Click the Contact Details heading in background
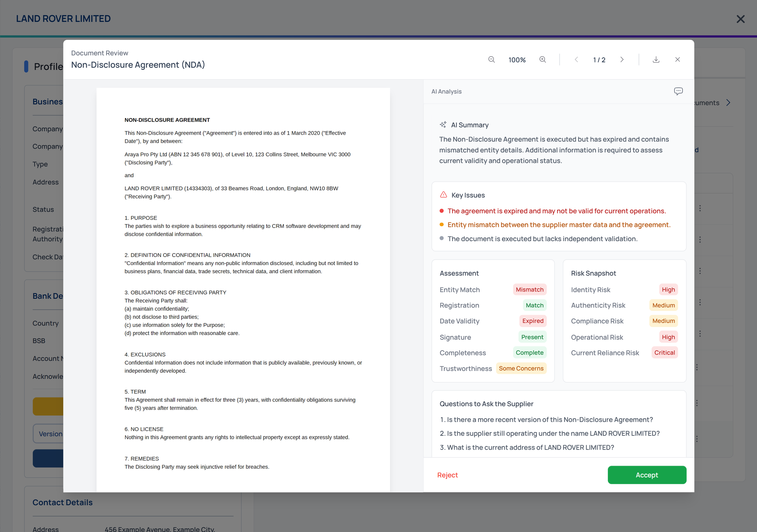 click(x=62, y=502)
